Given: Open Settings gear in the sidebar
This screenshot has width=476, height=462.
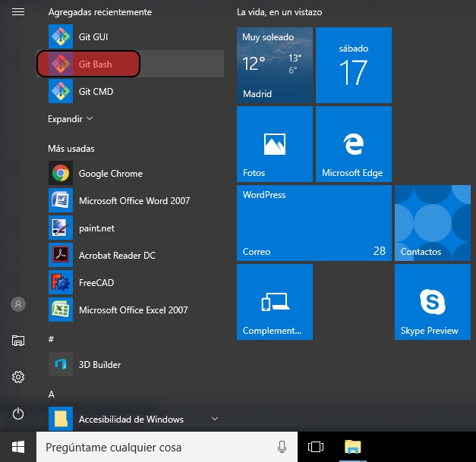Looking at the screenshot, I should pyautogui.click(x=18, y=377).
